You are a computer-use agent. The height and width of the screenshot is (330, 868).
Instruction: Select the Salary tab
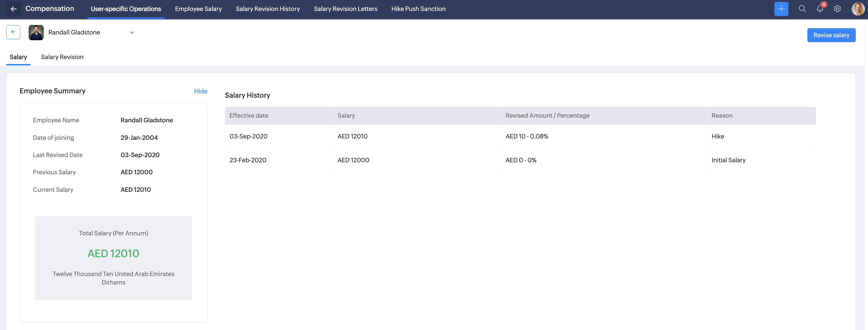18,57
